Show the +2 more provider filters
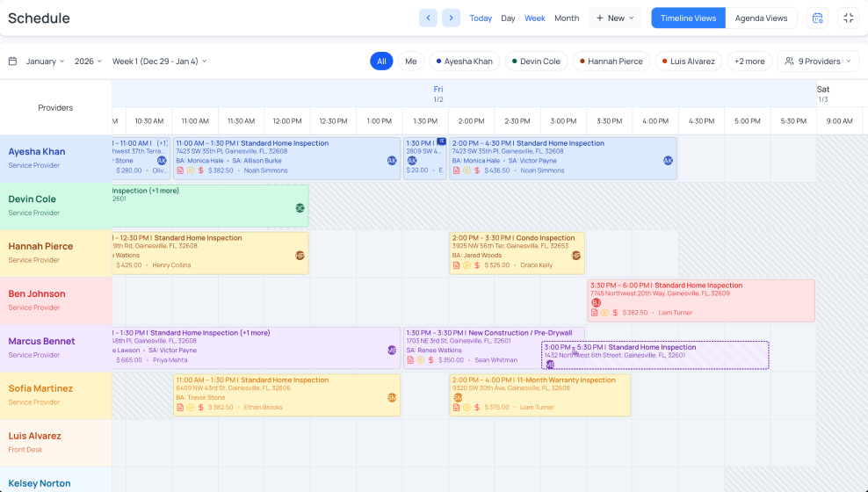Viewport: 868px width, 492px height. (749, 61)
